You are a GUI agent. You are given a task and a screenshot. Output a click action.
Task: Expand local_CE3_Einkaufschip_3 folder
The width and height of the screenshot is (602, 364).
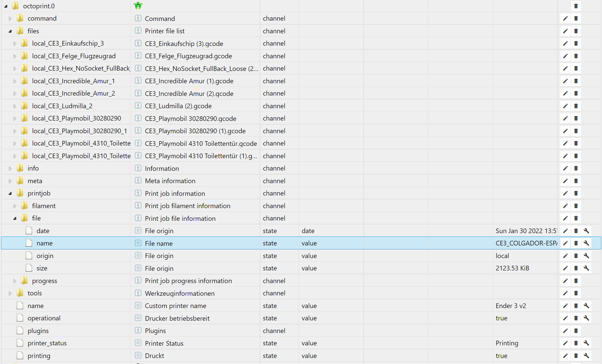15,44
